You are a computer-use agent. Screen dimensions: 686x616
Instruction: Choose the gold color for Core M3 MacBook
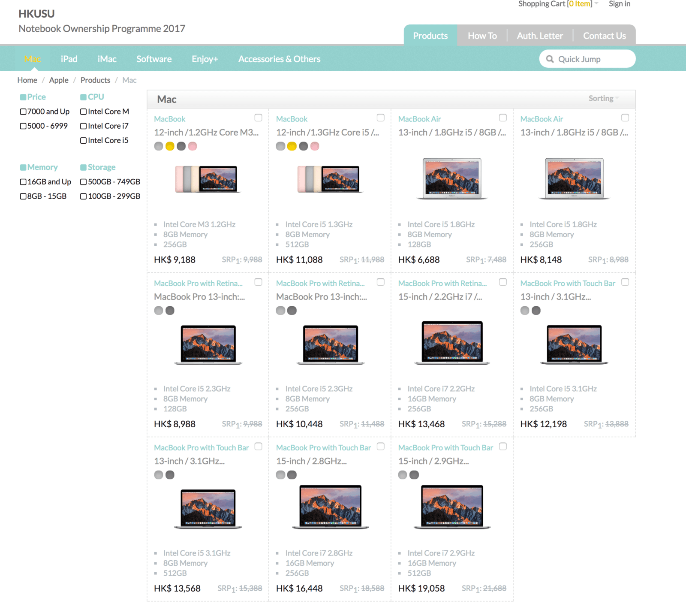coord(170,146)
